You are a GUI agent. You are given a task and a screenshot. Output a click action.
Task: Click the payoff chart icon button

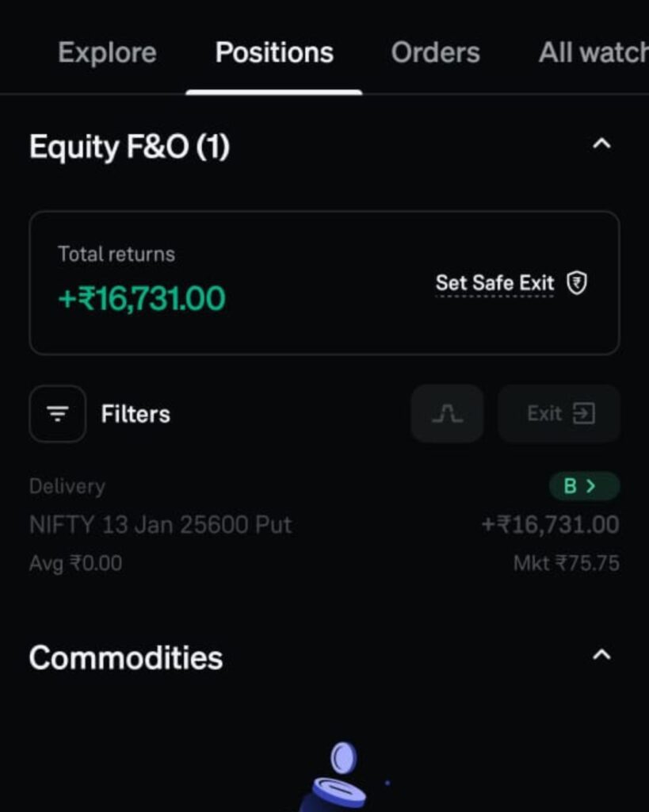coord(447,414)
